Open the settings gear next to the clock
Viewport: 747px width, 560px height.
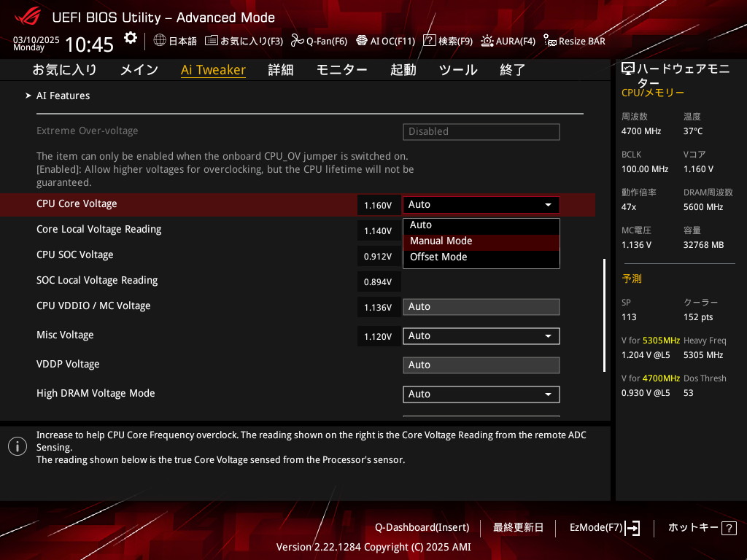click(x=130, y=38)
